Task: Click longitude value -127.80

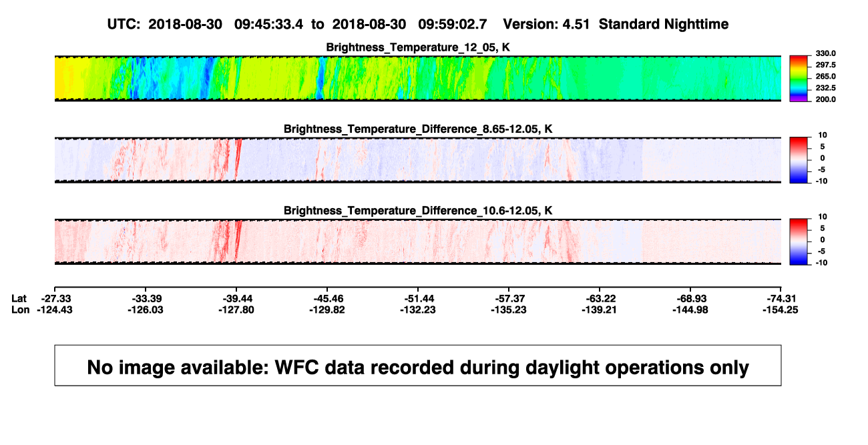Action: (236, 310)
